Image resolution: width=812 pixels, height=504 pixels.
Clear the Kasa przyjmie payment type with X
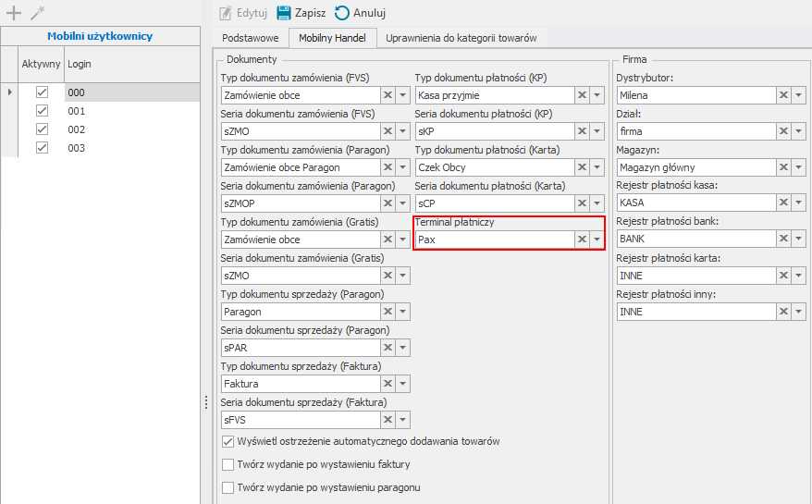point(582,94)
